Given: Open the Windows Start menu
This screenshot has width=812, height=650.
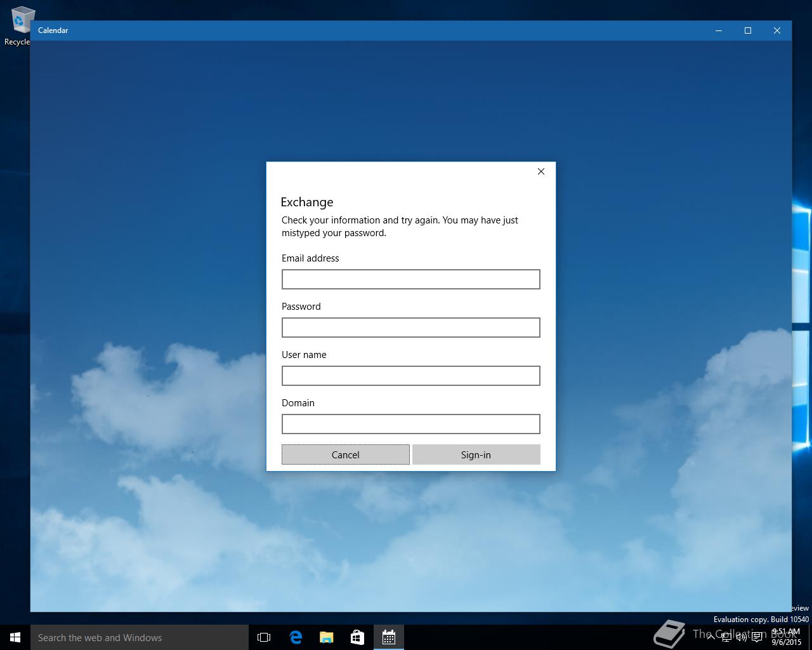Looking at the screenshot, I should point(15,637).
